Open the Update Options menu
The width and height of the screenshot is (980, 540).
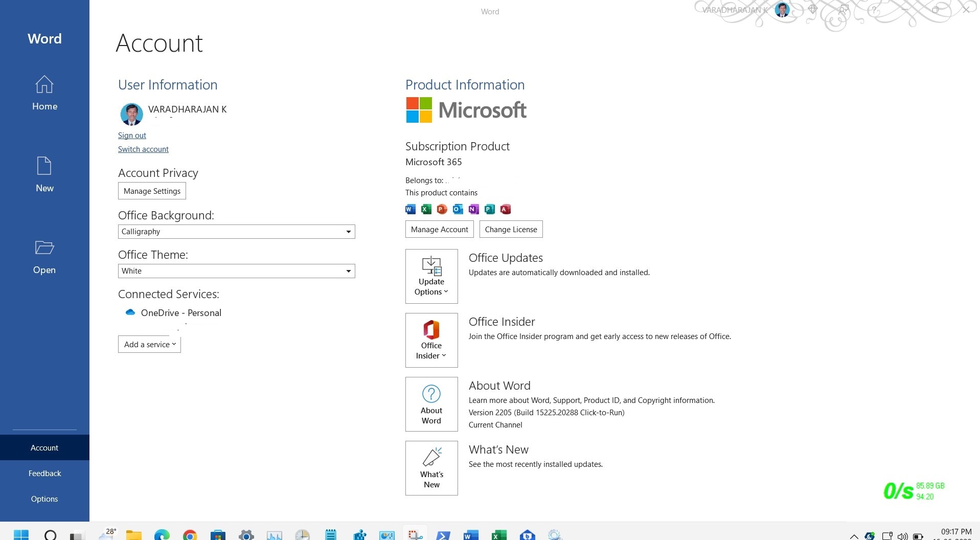[x=431, y=276]
